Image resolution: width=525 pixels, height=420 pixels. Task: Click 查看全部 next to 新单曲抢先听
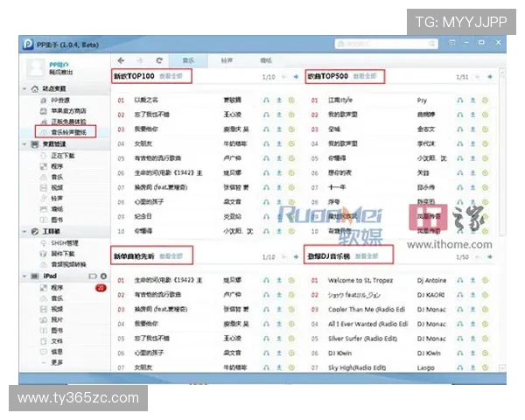pyautogui.click(x=171, y=256)
